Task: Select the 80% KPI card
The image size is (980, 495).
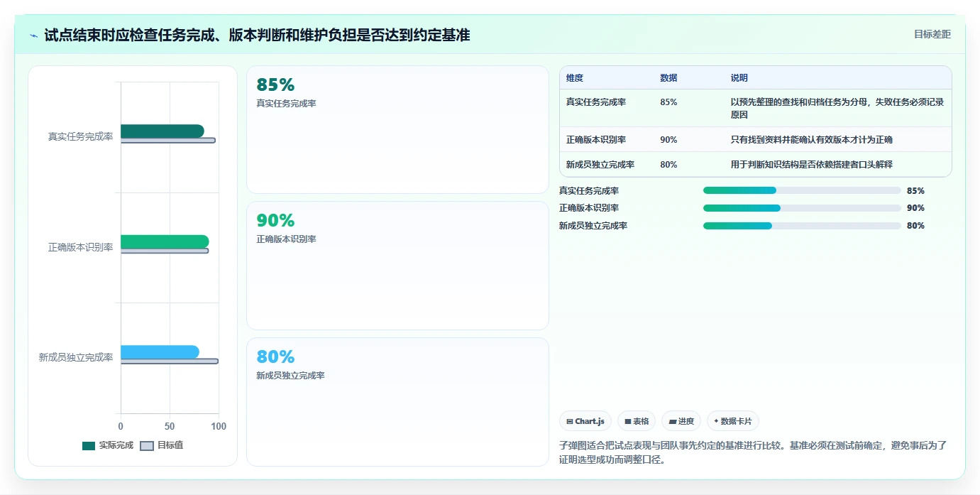Action: coord(397,402)
